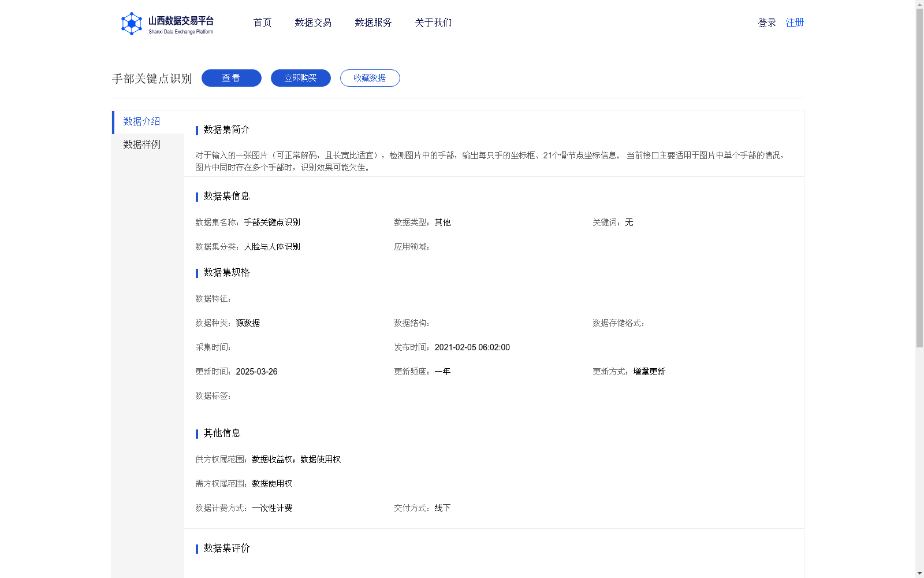Screen dimensions: 924x578
Task: Click the scrollbar down arrow
Action: [x=919, y=573]
